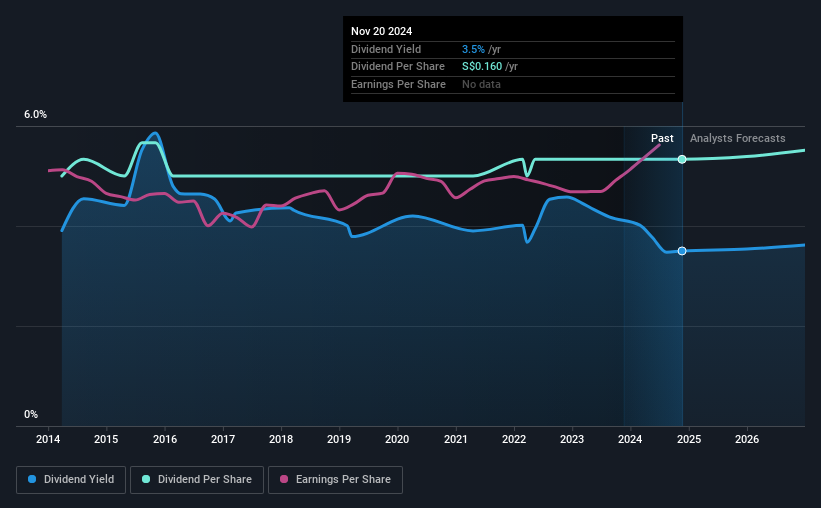Click the 2024 x-axis label
Viewport: 821px width, 508px height.
(630, 439)
